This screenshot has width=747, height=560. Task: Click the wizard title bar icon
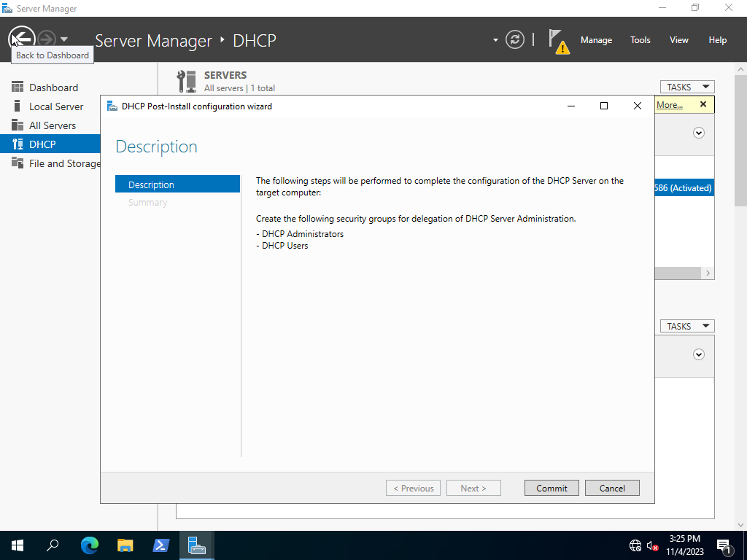[x=112, y=106]
